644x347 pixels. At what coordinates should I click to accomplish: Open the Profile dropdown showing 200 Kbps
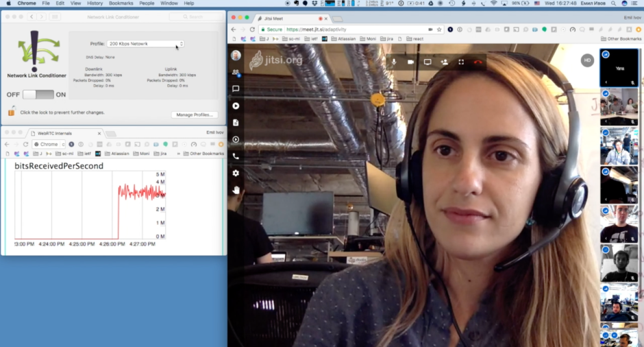145,44
